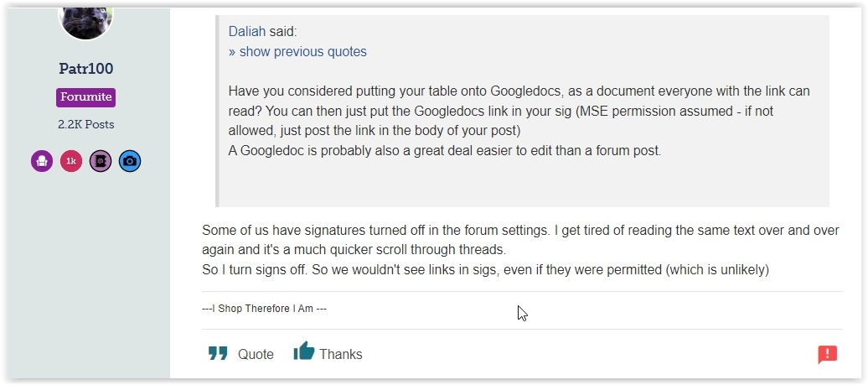
Task: Click the line A Googledoc is probably easier
Action: pos(445,151)
